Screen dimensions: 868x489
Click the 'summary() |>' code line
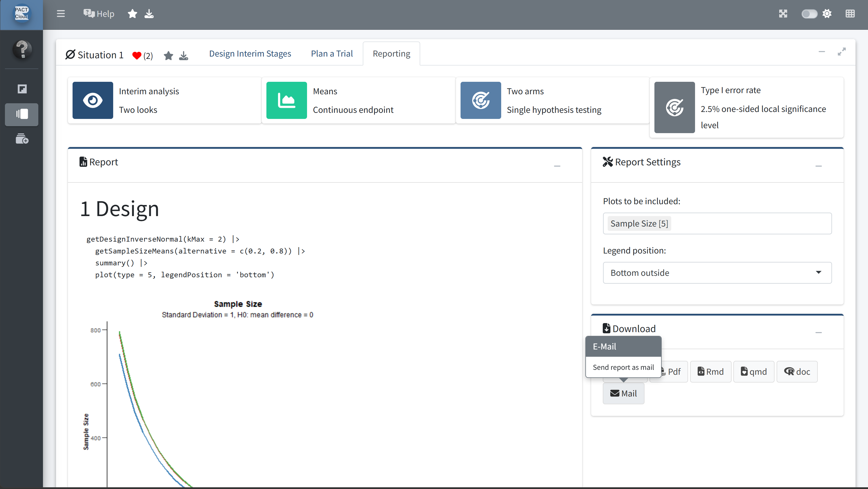pyautogui.click(x=121, y=263)
